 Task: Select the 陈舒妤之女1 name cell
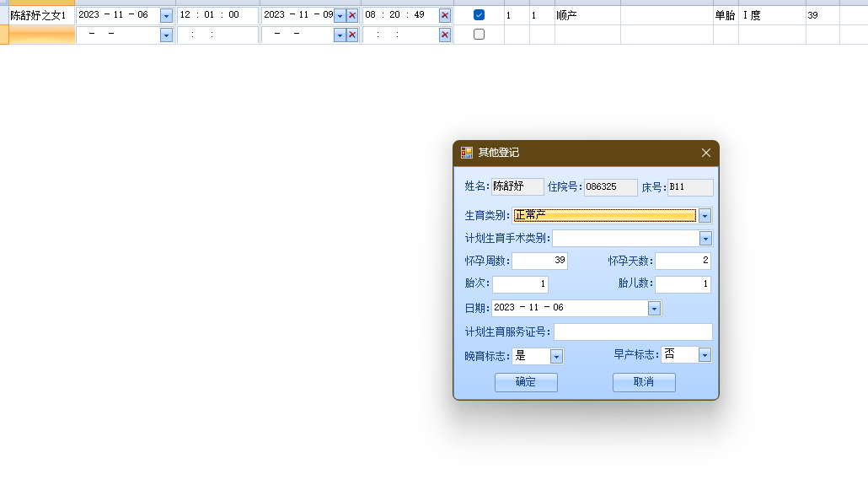click(x=40, y=15)
